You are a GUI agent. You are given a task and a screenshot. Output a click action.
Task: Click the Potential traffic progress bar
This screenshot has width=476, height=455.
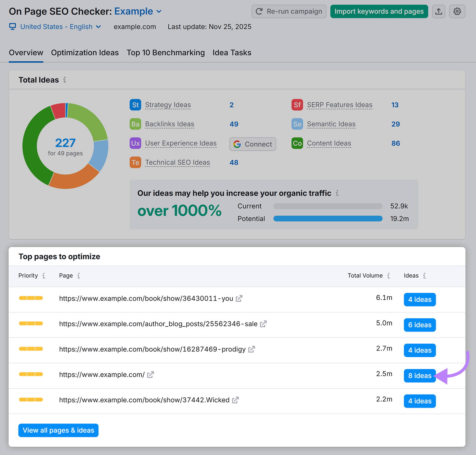click(x=327, y=218)
